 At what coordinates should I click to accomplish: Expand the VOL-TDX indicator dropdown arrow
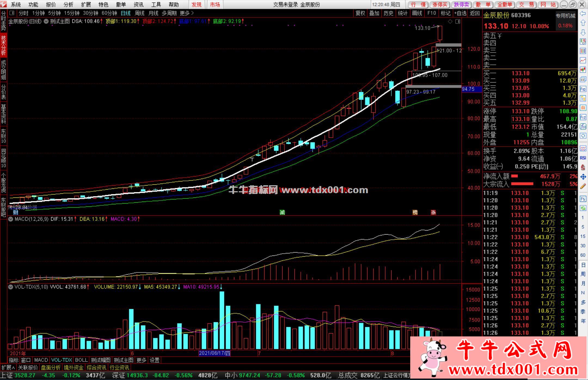point(11,287)
